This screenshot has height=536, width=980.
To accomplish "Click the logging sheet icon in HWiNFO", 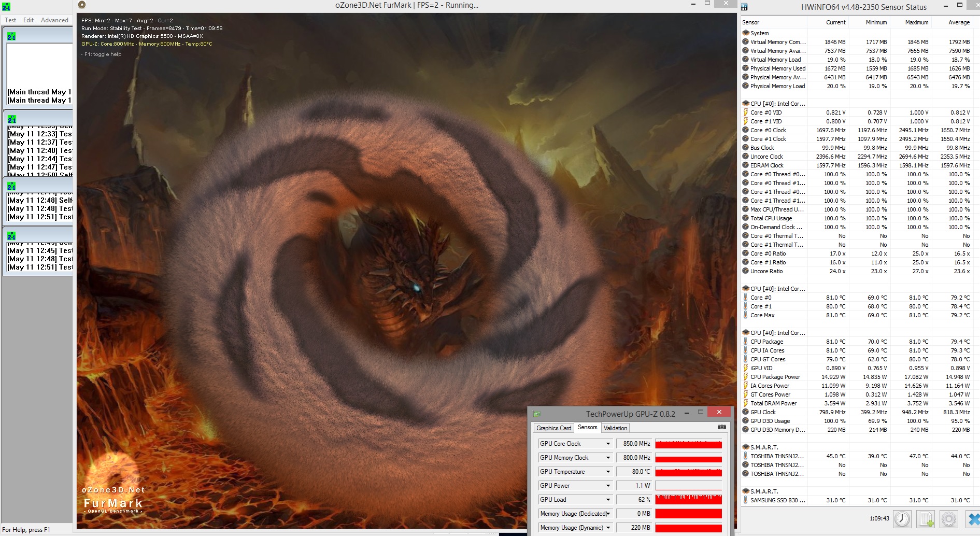I will pos(926,519).
